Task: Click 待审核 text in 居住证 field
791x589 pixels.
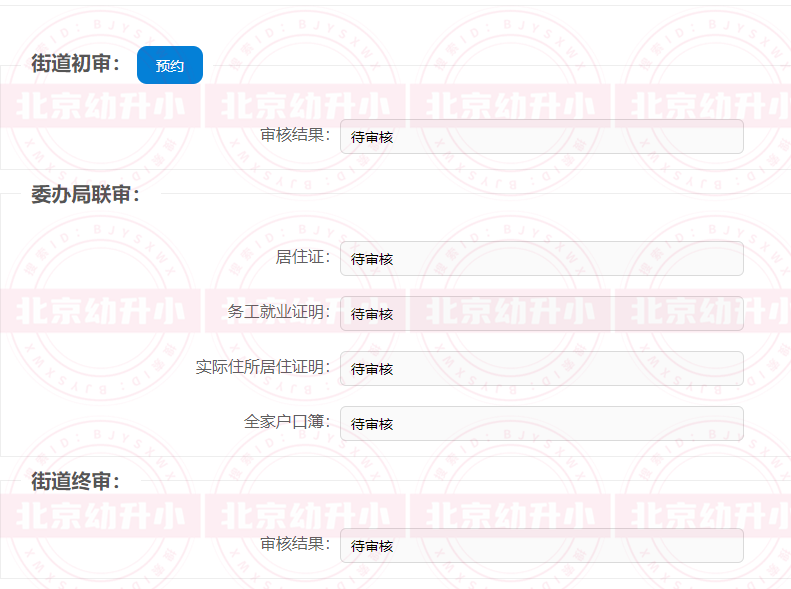Action: [372, 260]
